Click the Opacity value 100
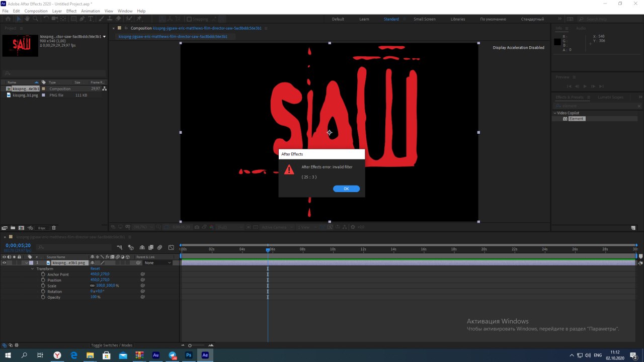644x362 pixels. click(94, 297)
